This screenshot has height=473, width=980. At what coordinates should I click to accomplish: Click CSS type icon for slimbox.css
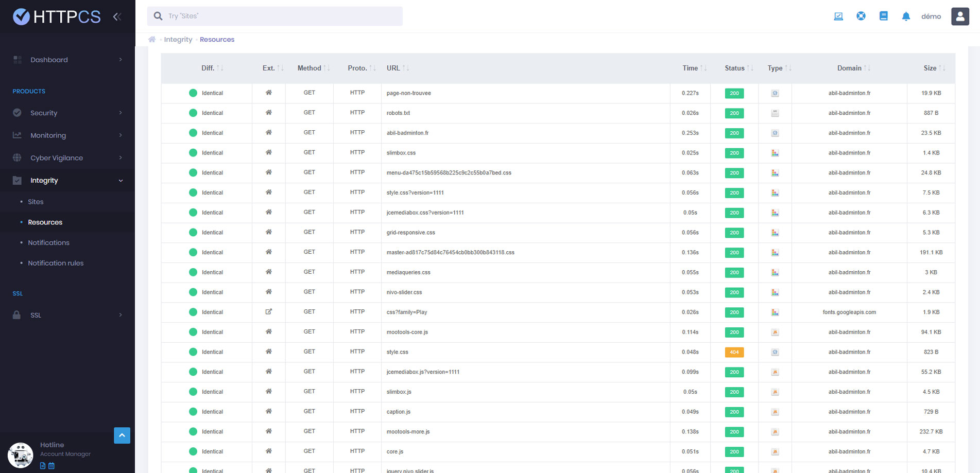tap(775, 153)
